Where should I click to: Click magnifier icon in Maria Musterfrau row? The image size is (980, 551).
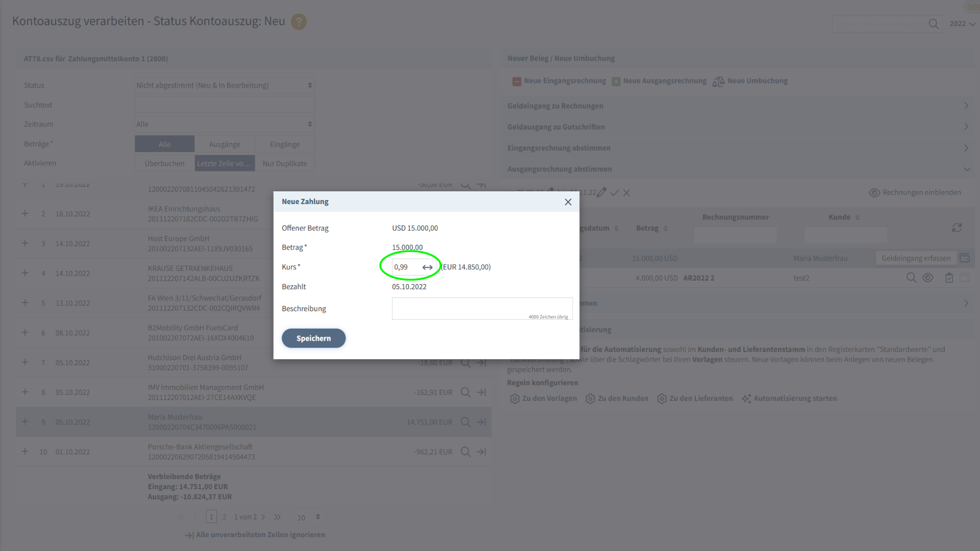pyautogui.click(x=465, y=422)
